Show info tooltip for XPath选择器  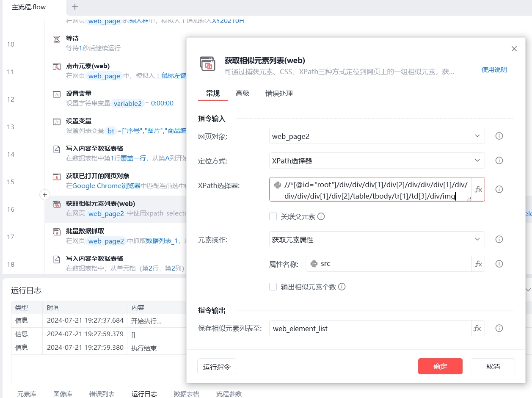click(x=499, y=189)
